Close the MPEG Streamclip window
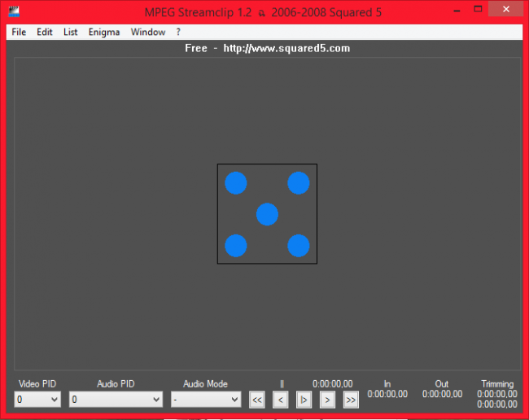The height and width of the screenshot is (420, 529). pos(505,10)
